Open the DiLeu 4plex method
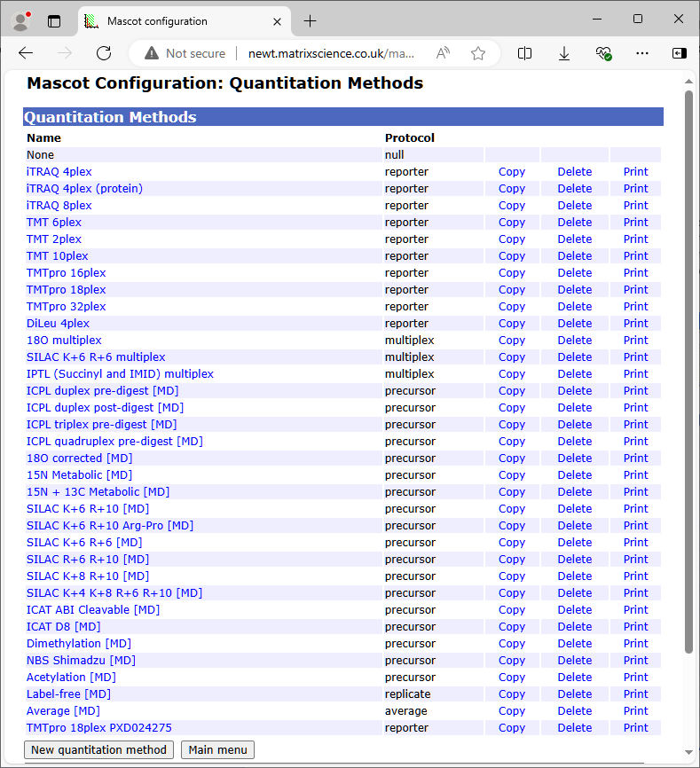The width and height of the screenshot is (700, 768). pyautogui.click(x=58, y=324)
